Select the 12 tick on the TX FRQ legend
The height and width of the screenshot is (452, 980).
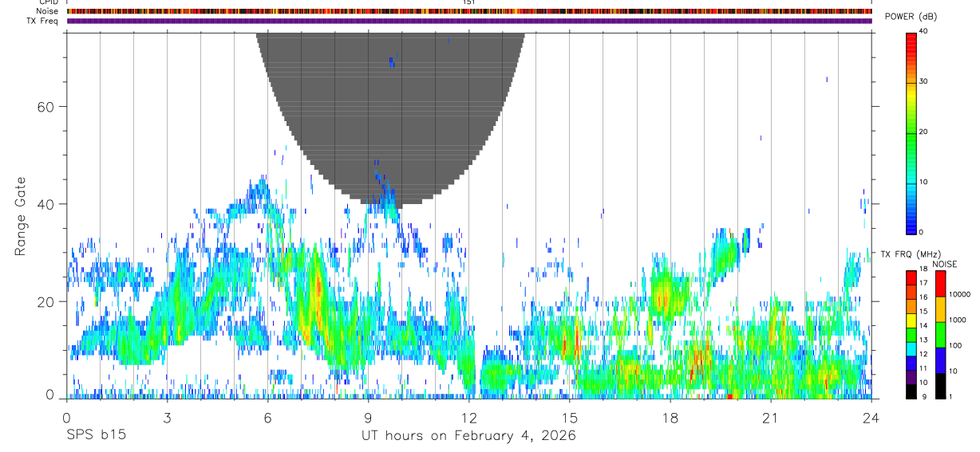pos(924,354)
